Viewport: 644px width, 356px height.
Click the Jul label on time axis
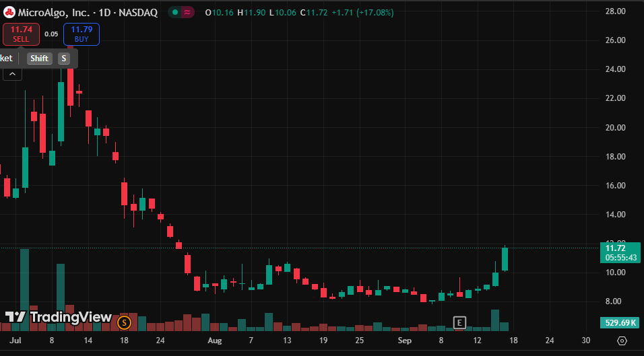click(x=15, y=341)
